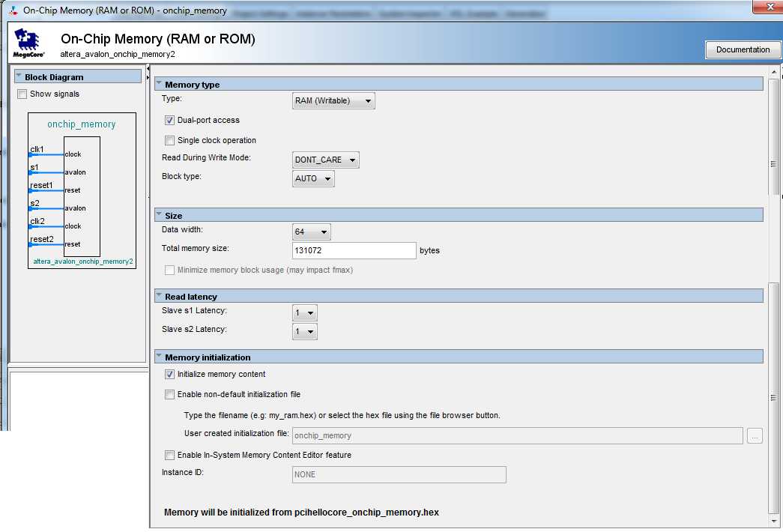This screenshot has height=532, width=783.
Task: Click the memory initialization hex file message
Action: (x=302, y=513)
